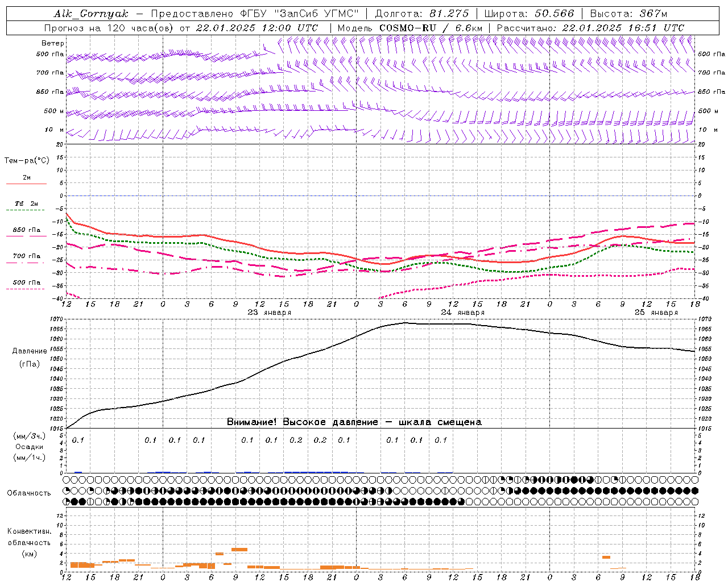Select the Осадки precipitation title
The image size is (728, 582).
30,447
